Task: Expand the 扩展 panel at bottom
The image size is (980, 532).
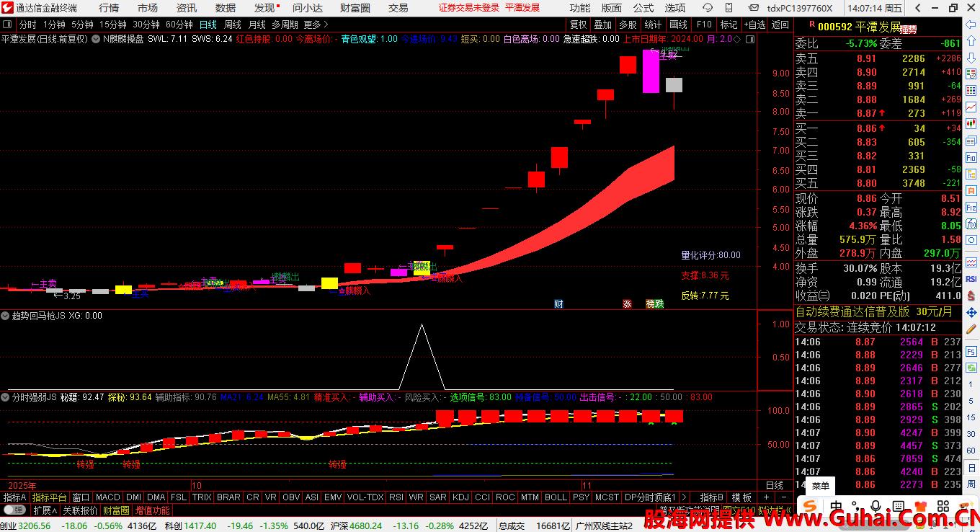Action: coord(45,510)
